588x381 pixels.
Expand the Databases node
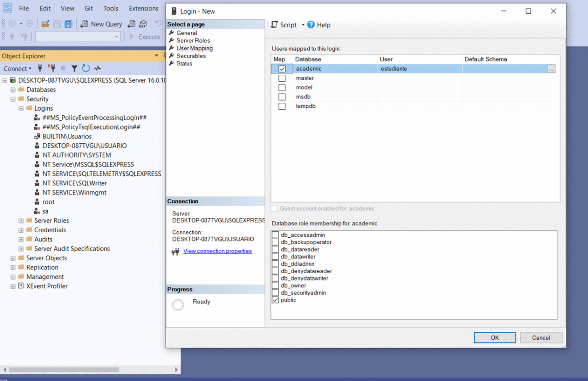[x=13, y=90]
